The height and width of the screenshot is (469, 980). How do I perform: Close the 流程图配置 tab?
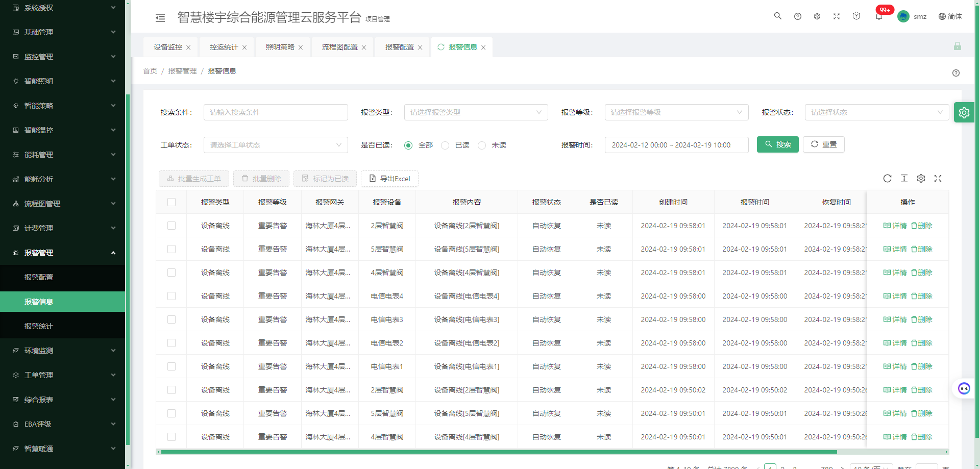364,47
